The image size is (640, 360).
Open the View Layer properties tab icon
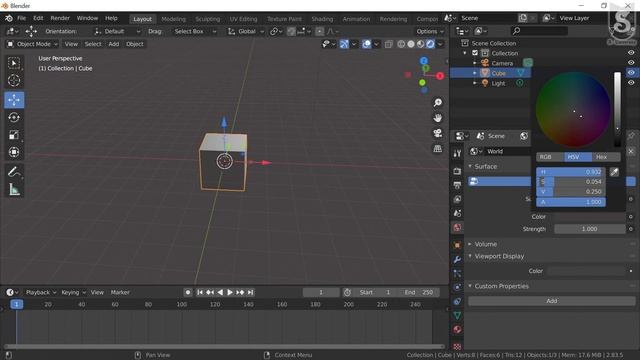pyautogui.click(x=457, y=199)
